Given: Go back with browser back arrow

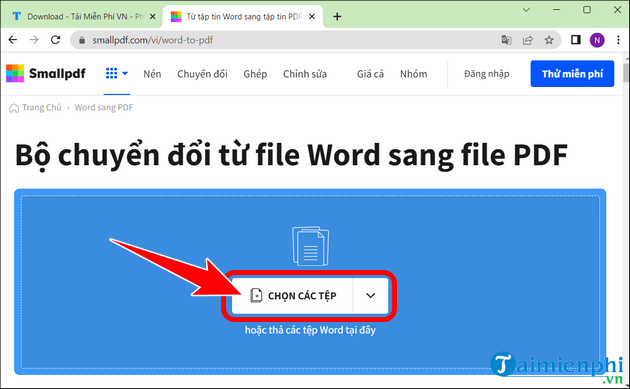Looking at the screenshot, I should 13,40.
